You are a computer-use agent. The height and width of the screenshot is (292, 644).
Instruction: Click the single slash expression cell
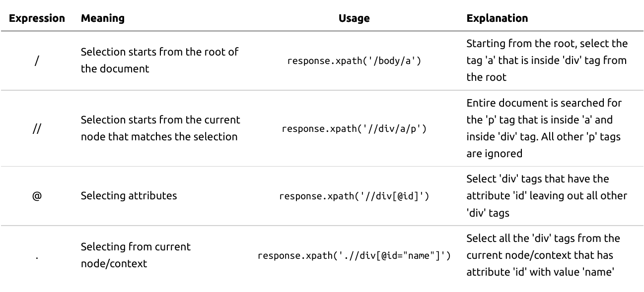pos(37,60)
